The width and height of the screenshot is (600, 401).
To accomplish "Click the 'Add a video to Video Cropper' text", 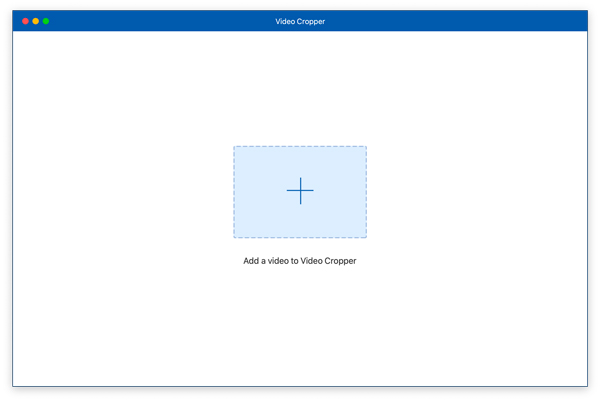I will click(x=300, y=261).
